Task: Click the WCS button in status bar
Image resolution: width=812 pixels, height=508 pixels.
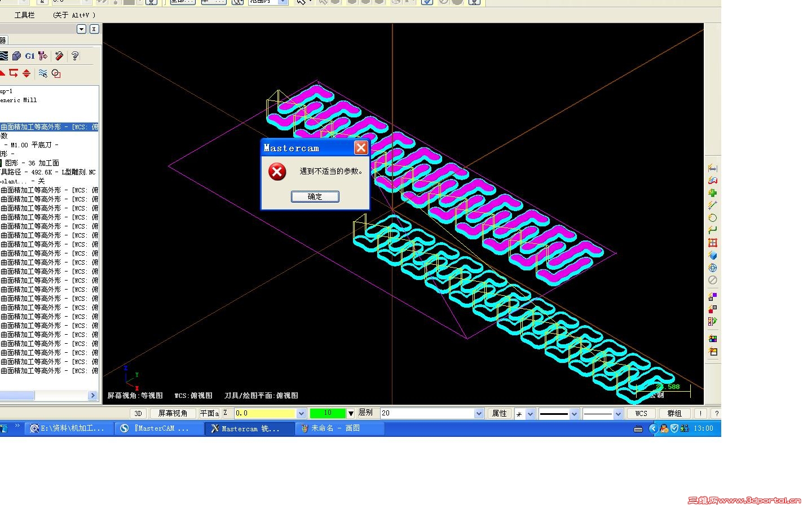Action: 641,413
